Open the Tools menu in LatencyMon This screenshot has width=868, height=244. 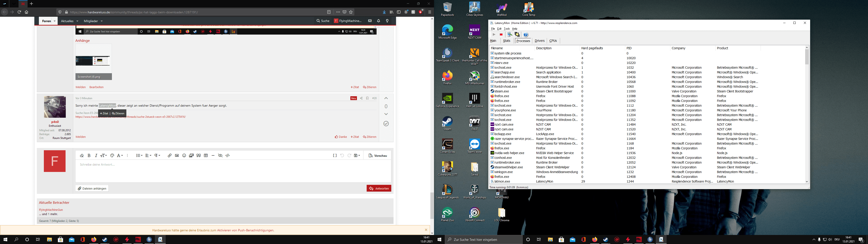coord(507,29)
